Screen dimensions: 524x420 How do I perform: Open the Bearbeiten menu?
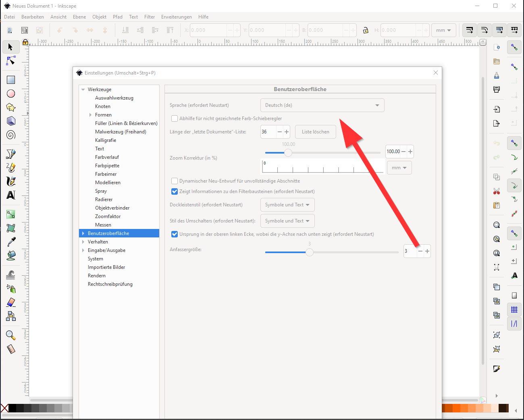tap(33, 17)
